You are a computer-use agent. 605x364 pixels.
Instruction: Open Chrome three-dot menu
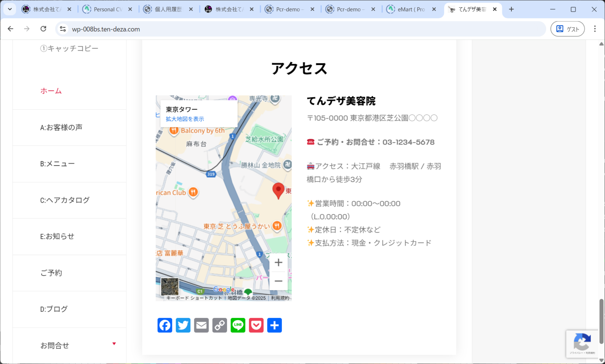coord(595,29)
